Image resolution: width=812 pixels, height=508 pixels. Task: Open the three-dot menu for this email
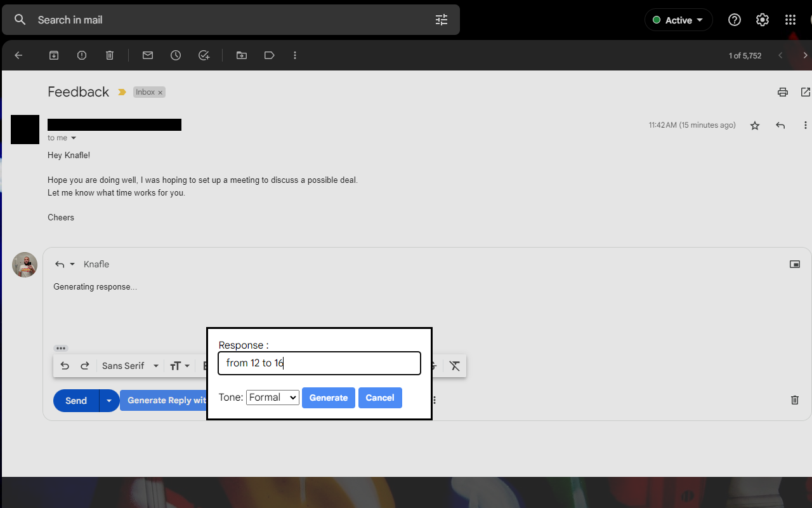pyautogui.click(x=805, y=125)
